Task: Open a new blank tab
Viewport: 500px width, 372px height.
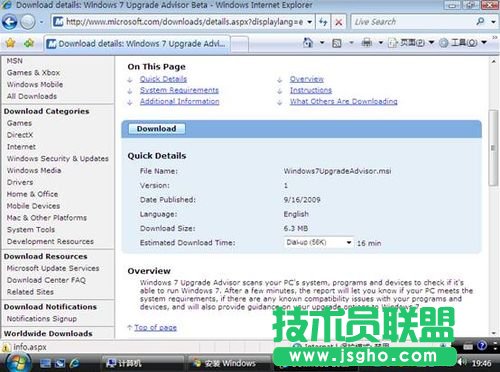Action: coord(239,44)
